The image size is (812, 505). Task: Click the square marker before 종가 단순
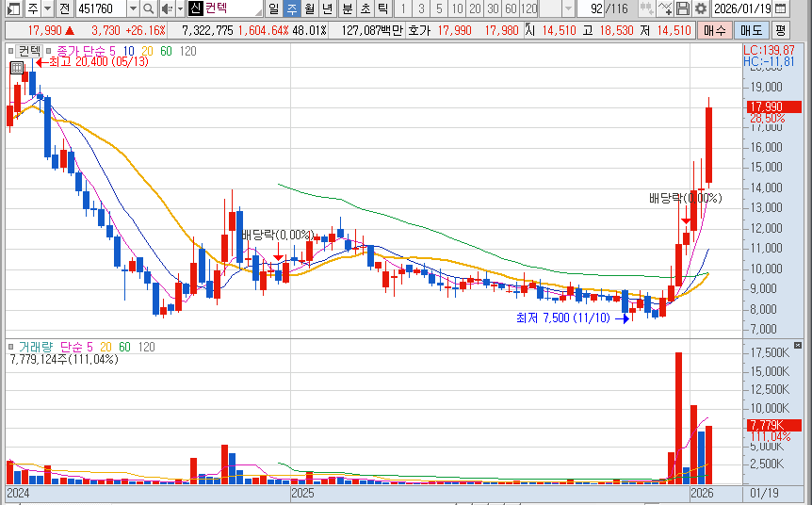[49, 51]
